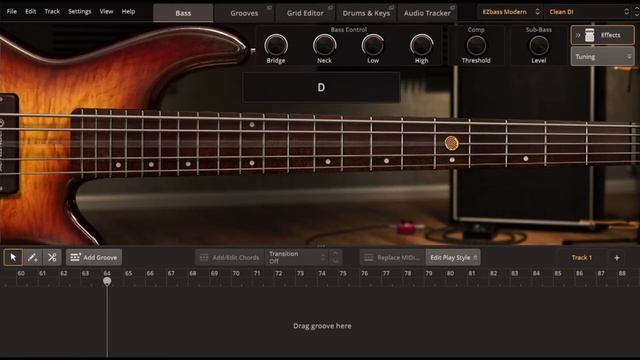The image size is (640, 360).
Task: Select the Track 1 tab
Action: point(582,258)
